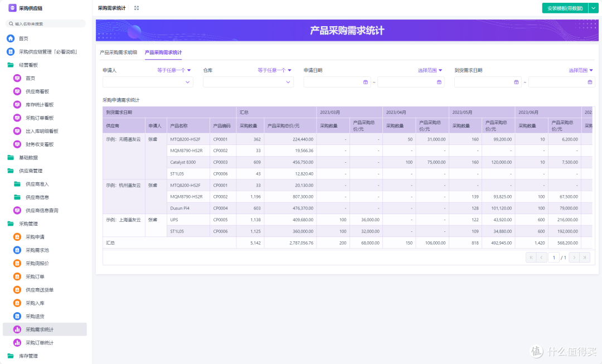Click the 产品名称 column header

[x=188, y=125]
